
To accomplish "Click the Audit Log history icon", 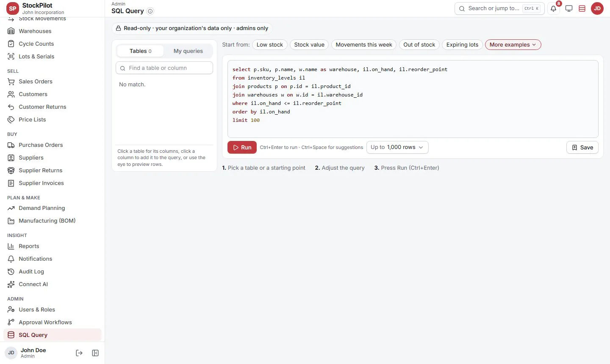I will tap(11, 271).
